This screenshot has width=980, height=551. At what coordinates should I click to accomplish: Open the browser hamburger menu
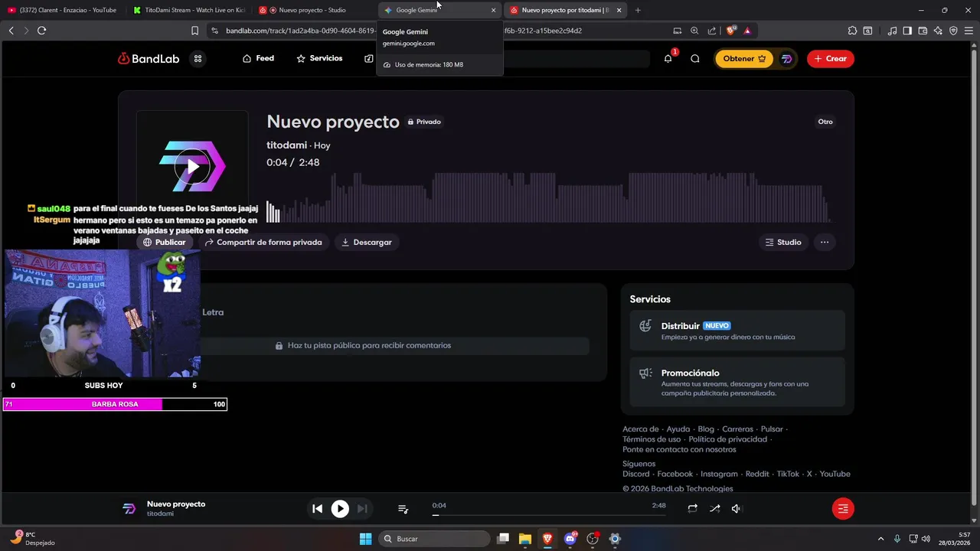click(x=969, y=31)
